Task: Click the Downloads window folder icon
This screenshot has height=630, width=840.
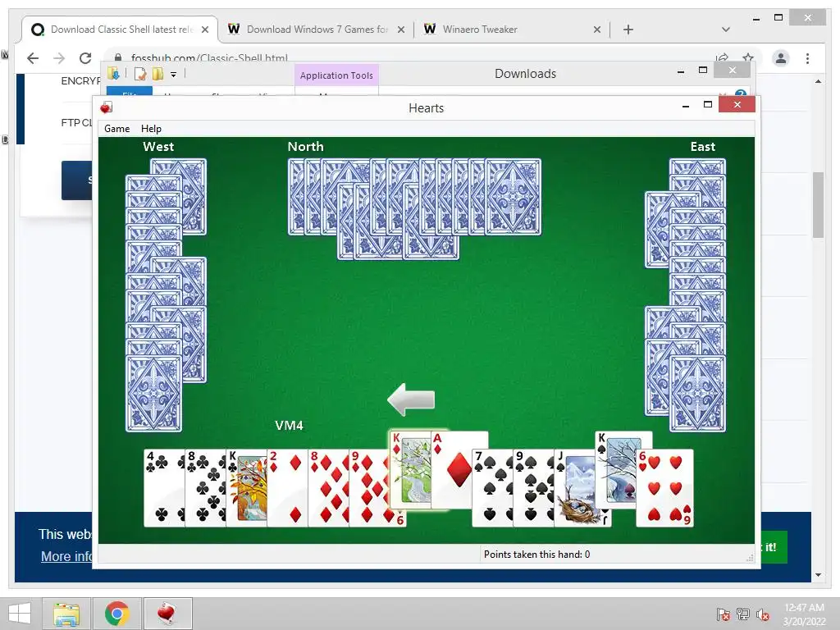Action: pyautogui.click(x=113, y=74)
